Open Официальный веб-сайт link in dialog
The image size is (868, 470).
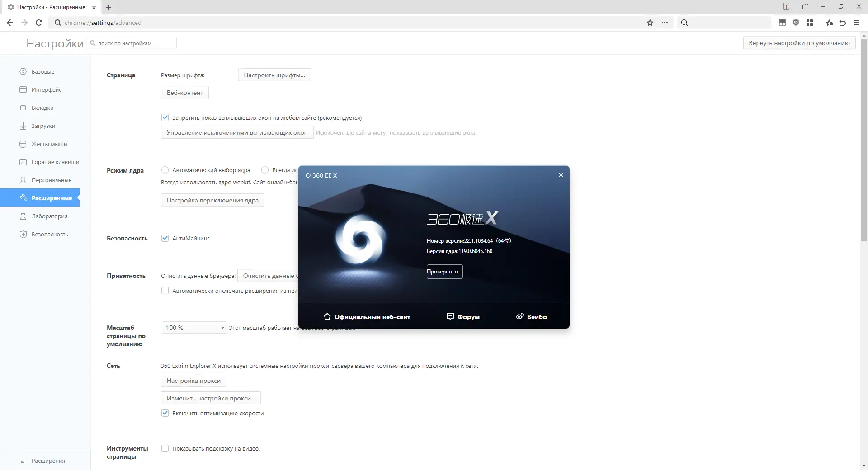tap(371, 316)
